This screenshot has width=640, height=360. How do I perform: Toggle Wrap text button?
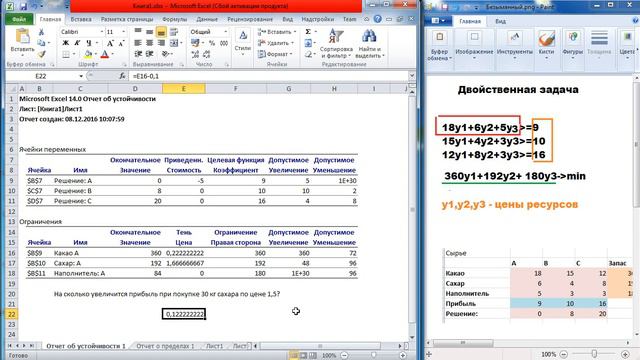(x=174, y=32)
